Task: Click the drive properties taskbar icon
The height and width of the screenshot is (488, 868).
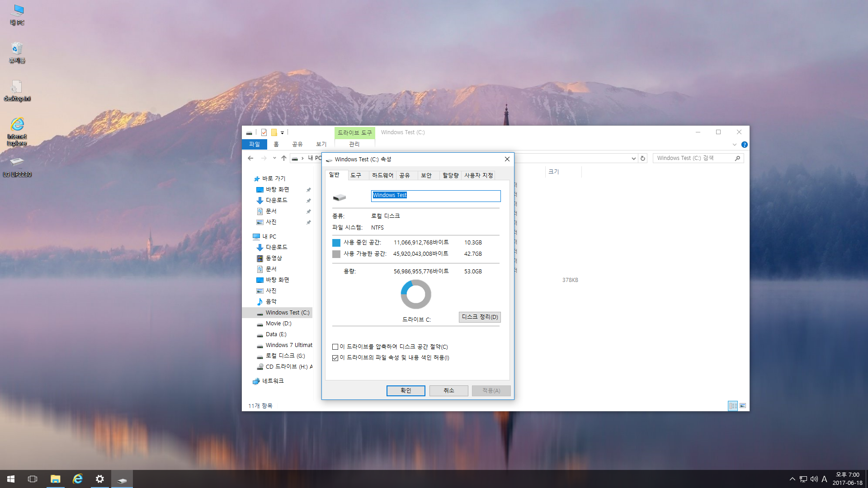Action: point(122,479)
